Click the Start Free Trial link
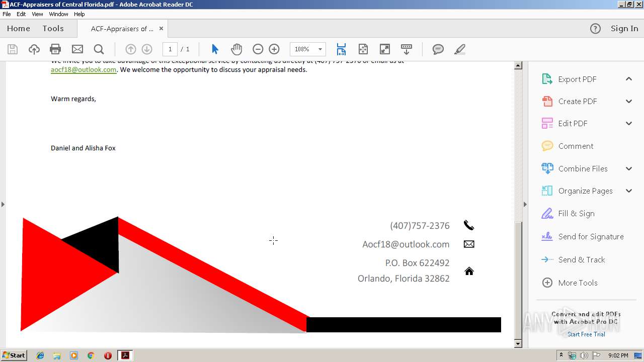 [x=586, y=334]
